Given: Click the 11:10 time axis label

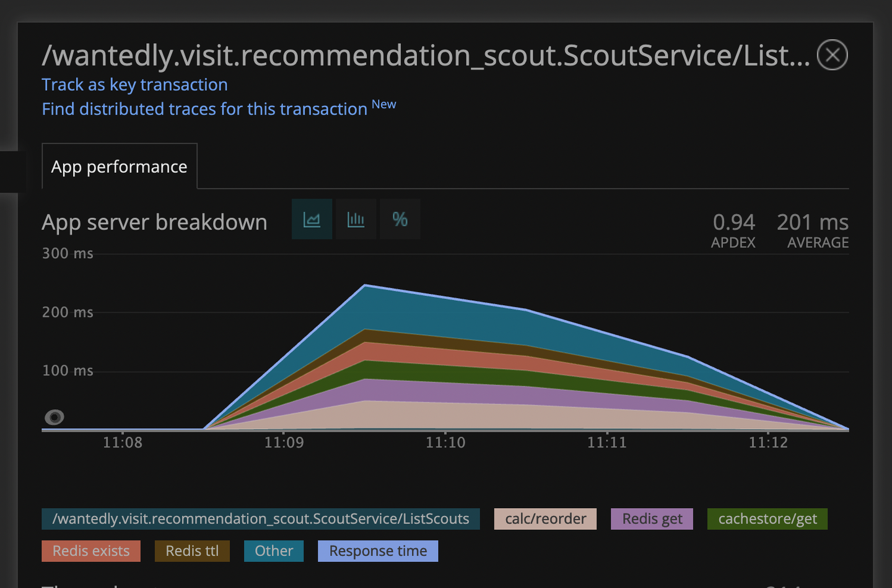Looking at the screenshot, I should (445, 443).
